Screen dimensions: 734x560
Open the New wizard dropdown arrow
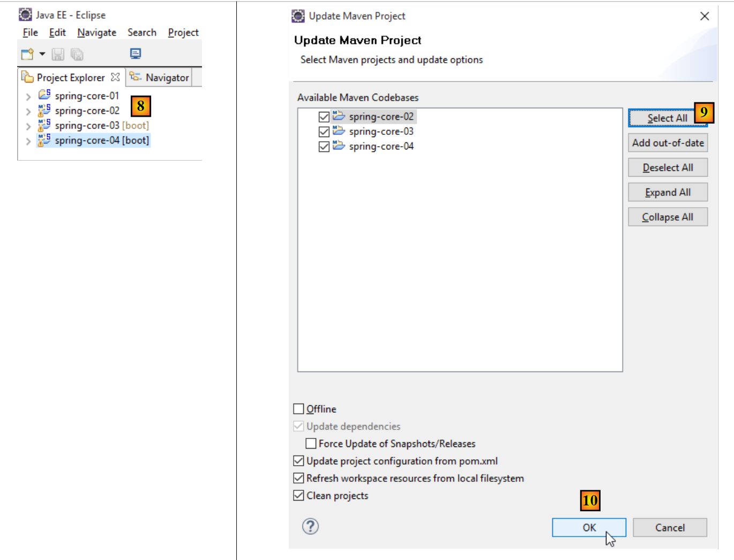pyautogui.click(x=42, y=54)
